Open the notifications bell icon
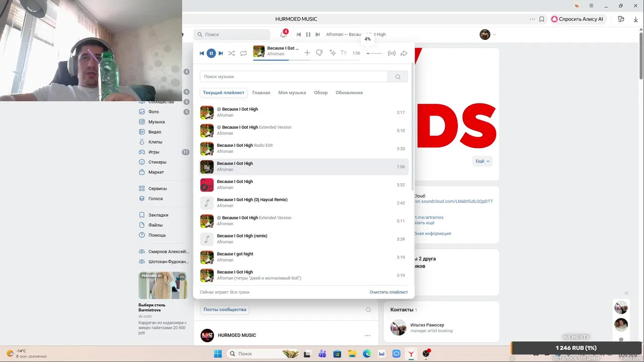644x362 pixels. [284, 34]
